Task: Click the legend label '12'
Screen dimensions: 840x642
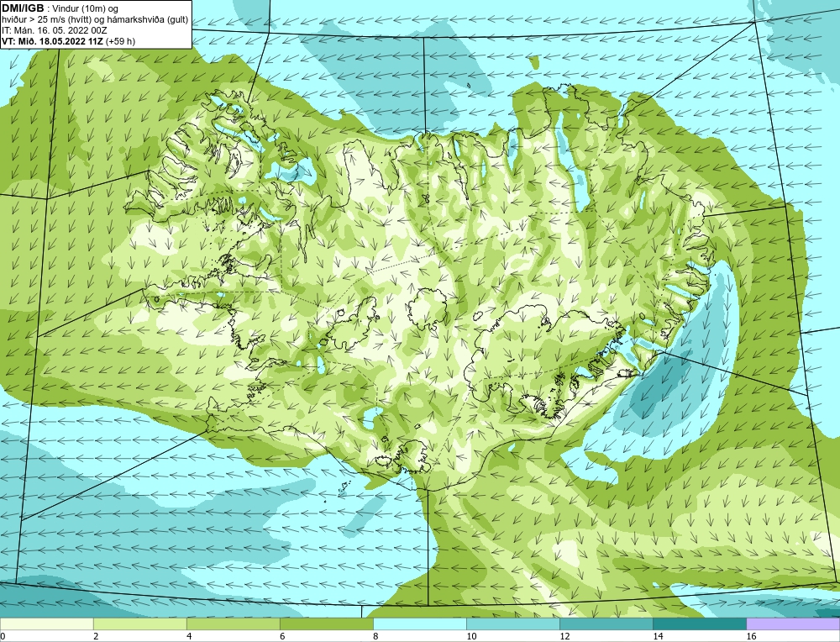Action: [x=564, y=636]
